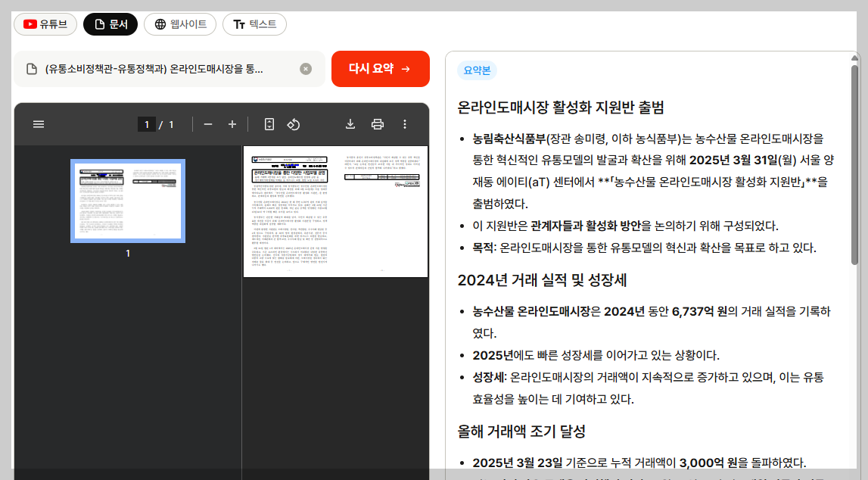Click the page number input field

(147, 123)
